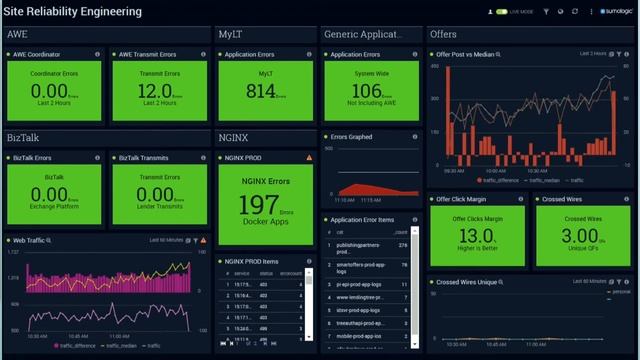Open the Coordinator Errors 0.00 tile
640x360 pixels.
coord(54,91)
